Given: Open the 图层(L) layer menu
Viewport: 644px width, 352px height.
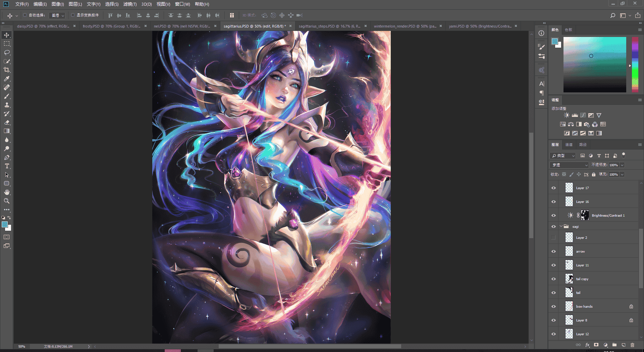Looking at the screenshot, I should click(x=75, y=4).
